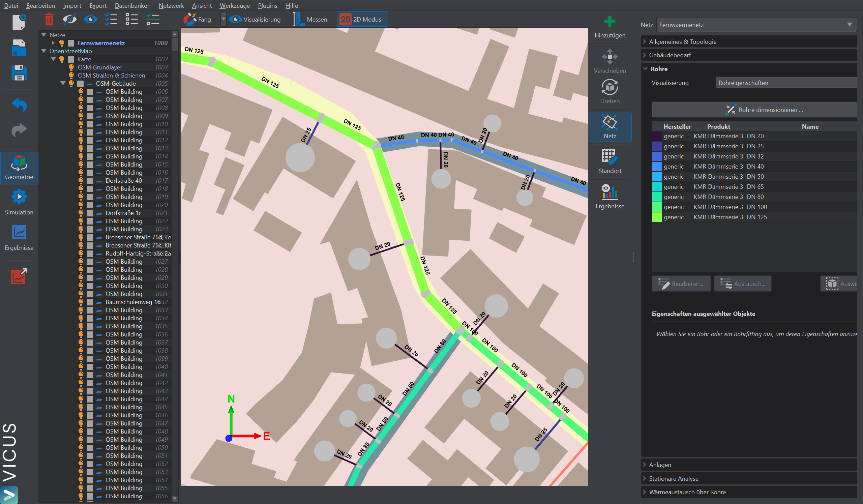
Task: Click the DN 125 green color swatch
Action: tap(656, 217)
